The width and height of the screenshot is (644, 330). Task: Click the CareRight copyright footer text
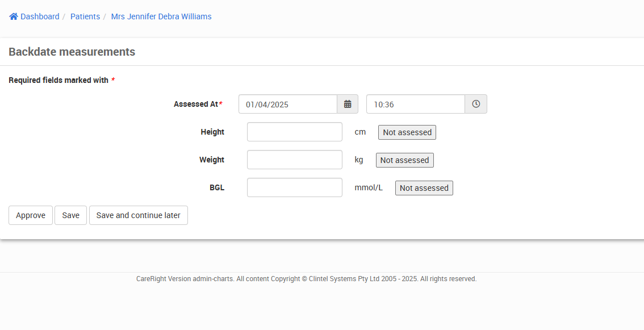[x=307, y=279]
